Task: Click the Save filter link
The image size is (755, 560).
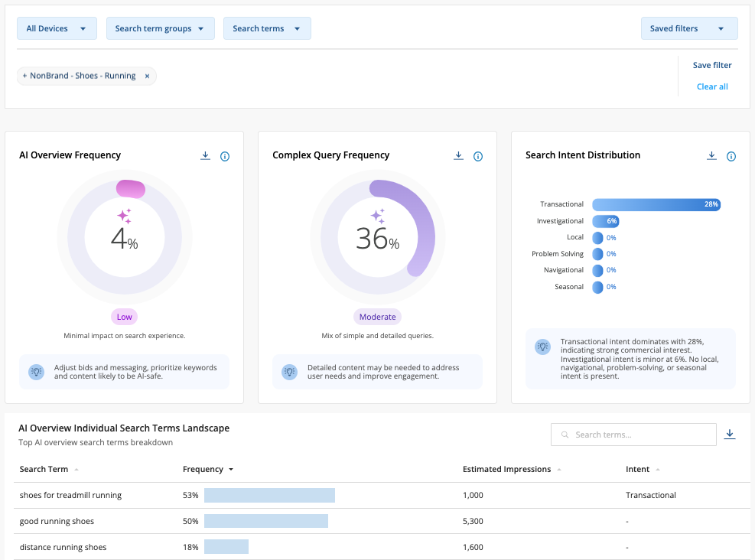Action: [712, 65]
